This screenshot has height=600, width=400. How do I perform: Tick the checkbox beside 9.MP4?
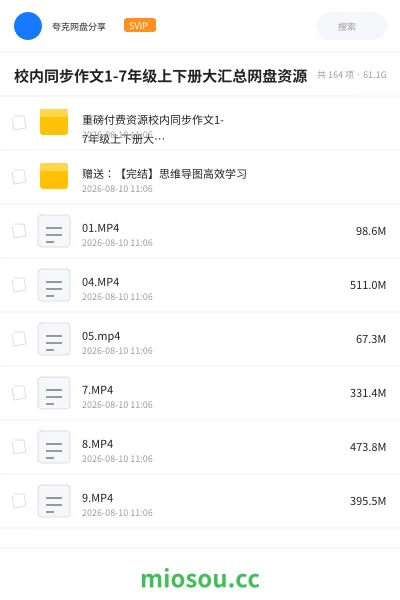tap(19, 501)
